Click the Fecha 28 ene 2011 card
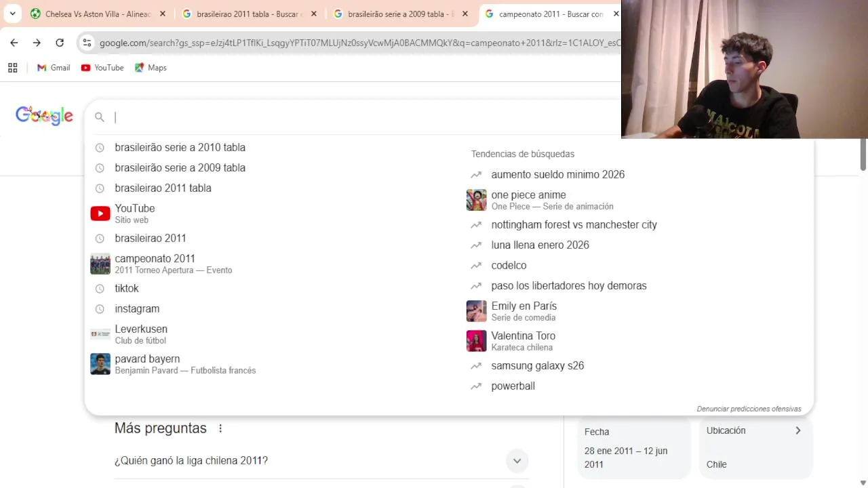 (x=633, y=448)
